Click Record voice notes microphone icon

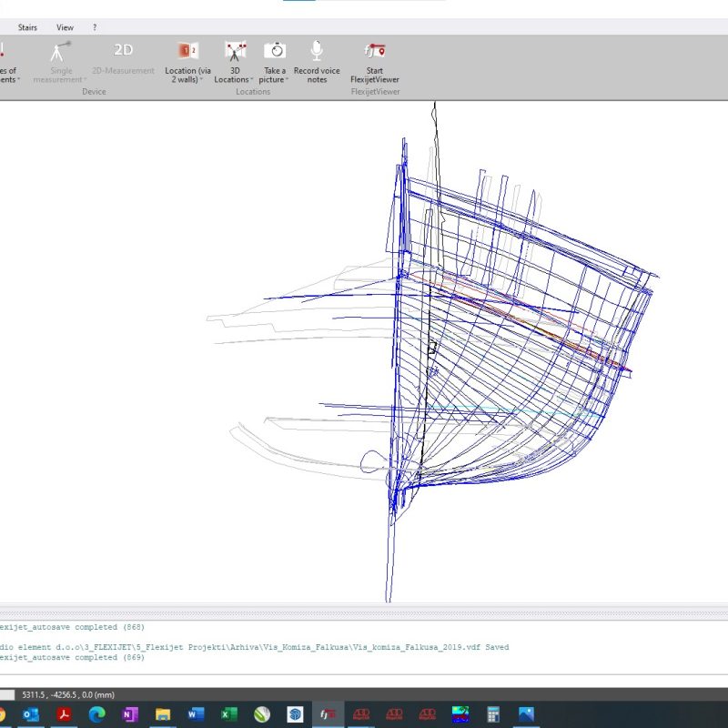317,51
